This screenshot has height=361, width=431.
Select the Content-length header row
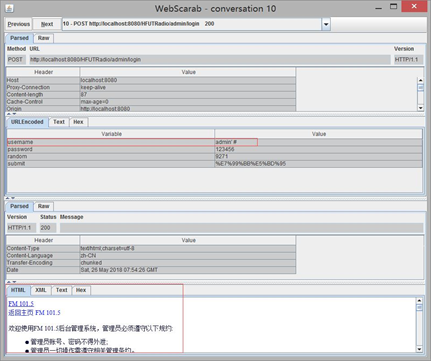[x=151, y=95]
